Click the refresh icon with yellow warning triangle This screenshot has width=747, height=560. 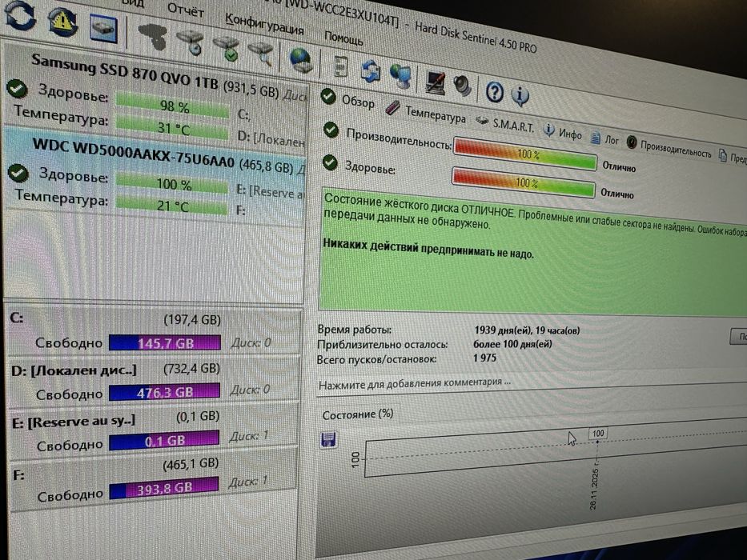[x=62, y=21]
